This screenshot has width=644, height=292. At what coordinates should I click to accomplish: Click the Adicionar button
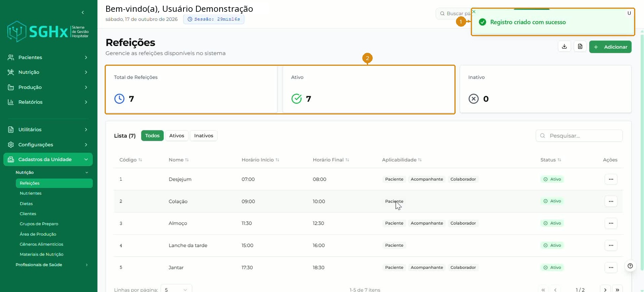(x=610, y=47)
